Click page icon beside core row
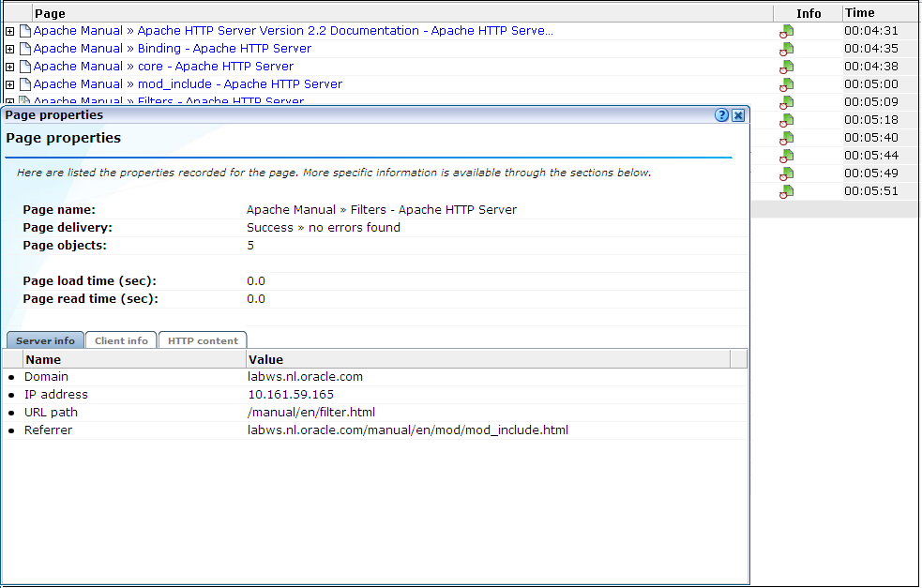Viewport: 922px width, 588px height. coord(24,67)
